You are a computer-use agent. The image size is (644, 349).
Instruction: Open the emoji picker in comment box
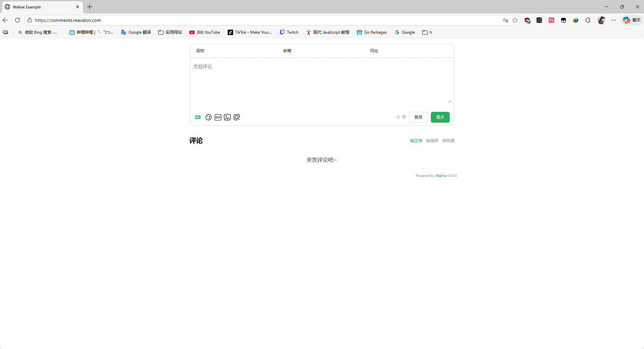(208, 117)
